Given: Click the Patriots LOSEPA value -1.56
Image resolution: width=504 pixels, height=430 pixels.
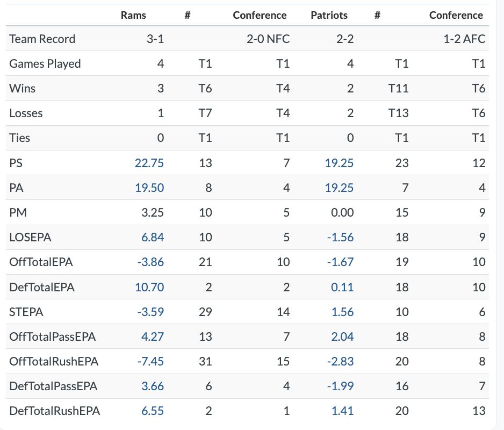Looking at the screenshot, I should coord(341,237).
